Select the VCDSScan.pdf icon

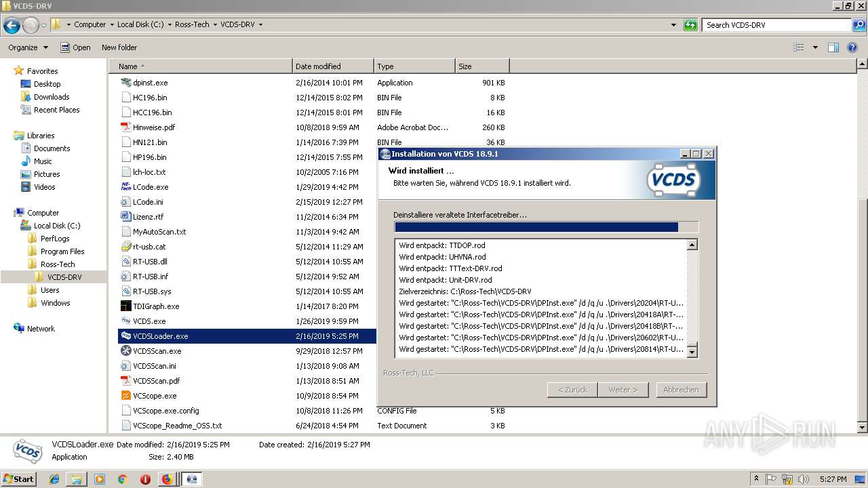tap(125, 381)
